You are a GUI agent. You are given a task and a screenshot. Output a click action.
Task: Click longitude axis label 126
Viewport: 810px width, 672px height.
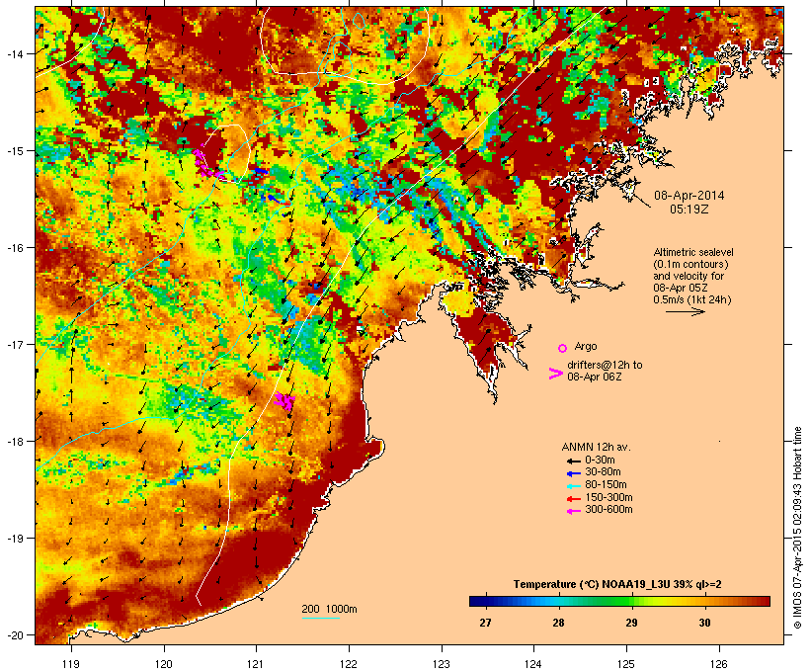(x=719, y=664)
